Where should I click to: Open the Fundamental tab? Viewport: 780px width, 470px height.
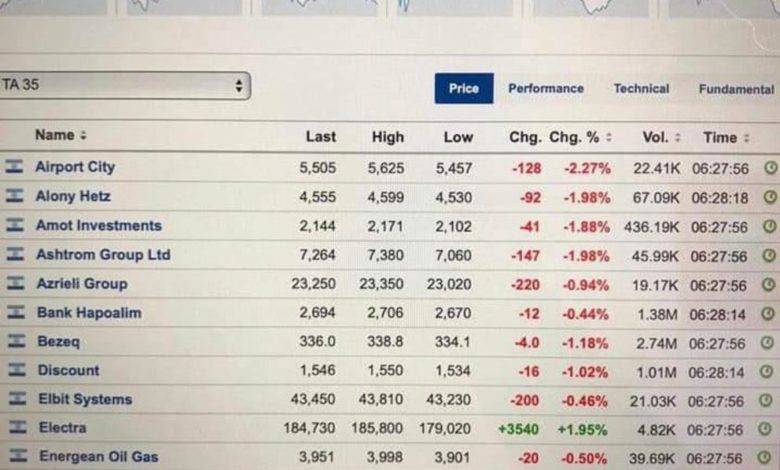[x=736, y=89]
